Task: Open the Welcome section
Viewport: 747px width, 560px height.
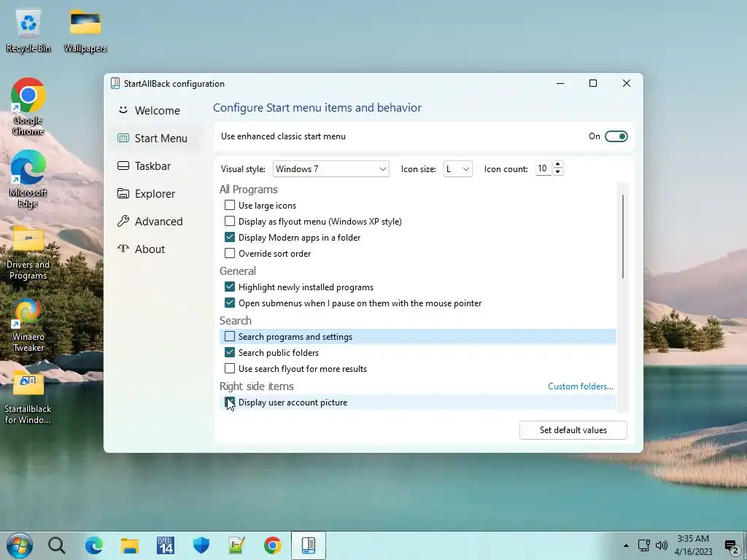Action: point(156,111)
